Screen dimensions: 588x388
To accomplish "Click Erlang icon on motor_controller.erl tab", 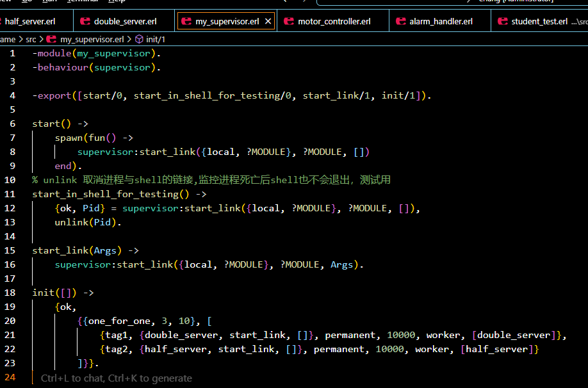I will [x=289, y=21].
